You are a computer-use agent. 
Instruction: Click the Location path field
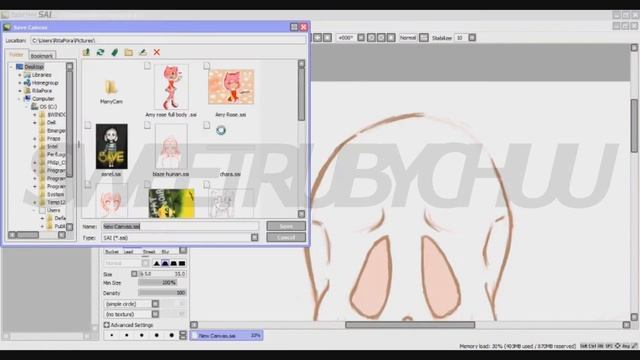tap(168, 40)
